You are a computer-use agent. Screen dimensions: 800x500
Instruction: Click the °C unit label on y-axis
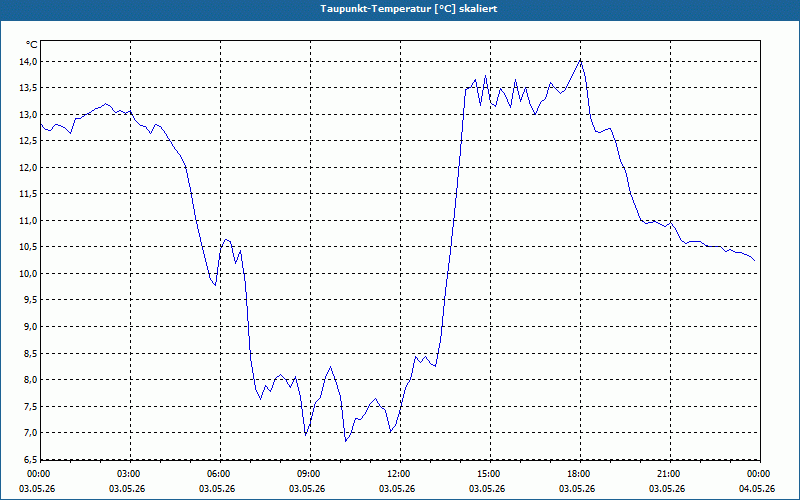(x=32, y=45)
